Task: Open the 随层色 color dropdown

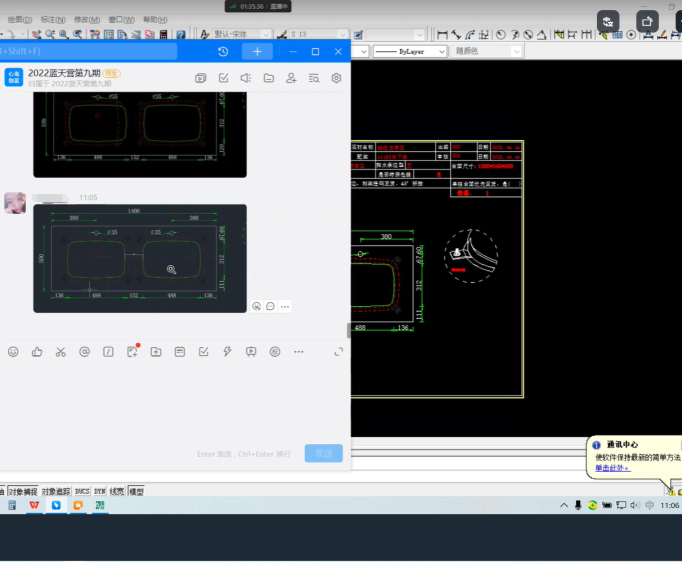Action: click(487, 51)
